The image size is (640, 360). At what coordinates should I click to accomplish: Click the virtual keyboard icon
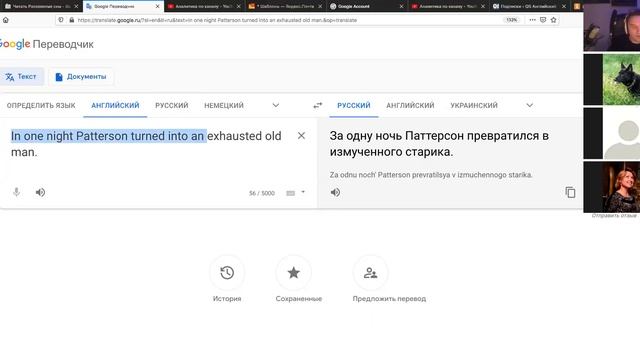pos(290,193)
